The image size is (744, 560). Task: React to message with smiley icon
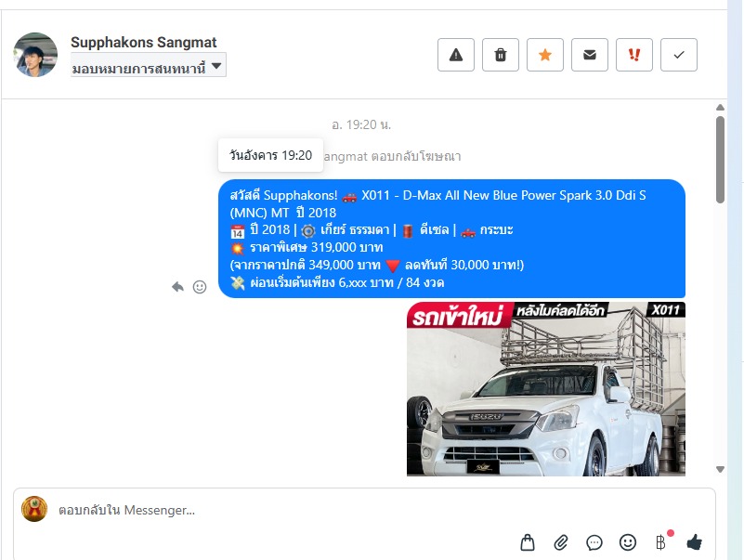(x=200, y=287)
